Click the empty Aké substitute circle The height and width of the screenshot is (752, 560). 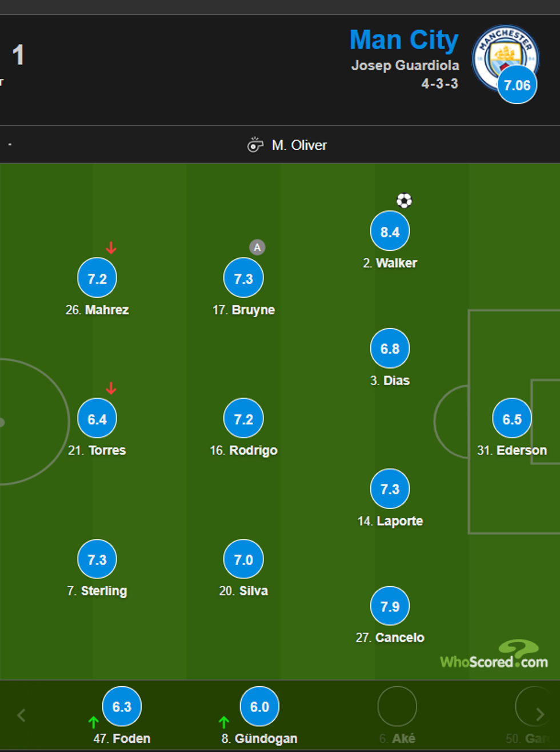(x=397, y=707)
